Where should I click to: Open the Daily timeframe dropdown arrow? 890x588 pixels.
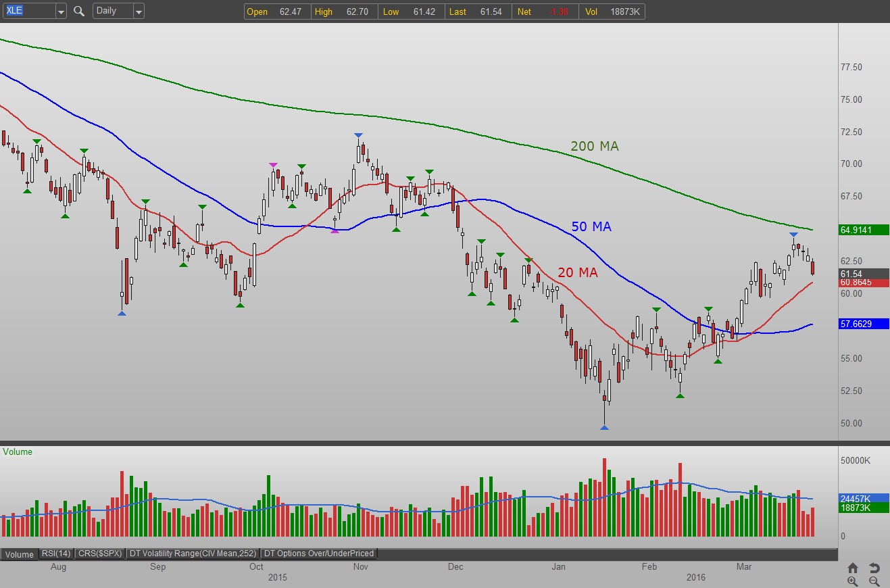pyautogui.click(x=139, y=11)
